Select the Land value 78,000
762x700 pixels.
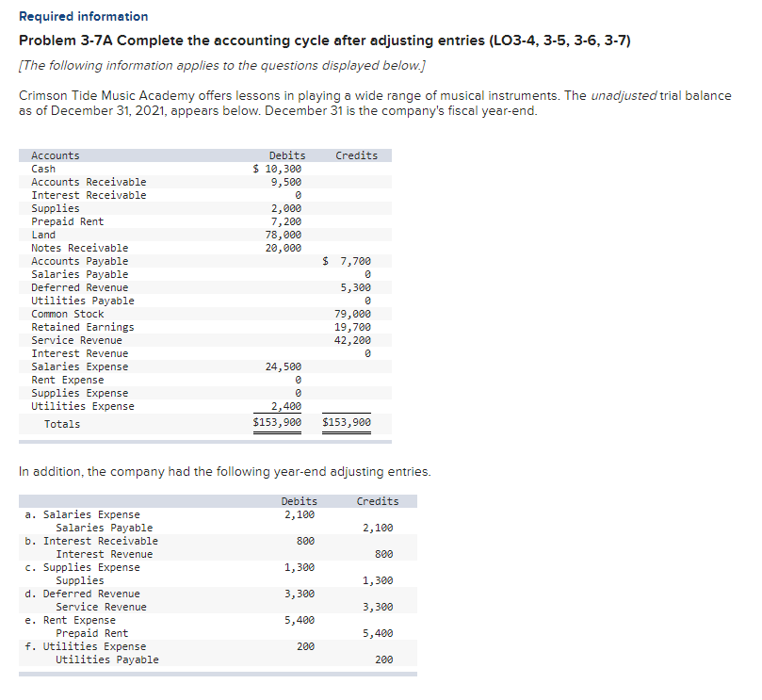pyautogui.click(x=284, y=235)
